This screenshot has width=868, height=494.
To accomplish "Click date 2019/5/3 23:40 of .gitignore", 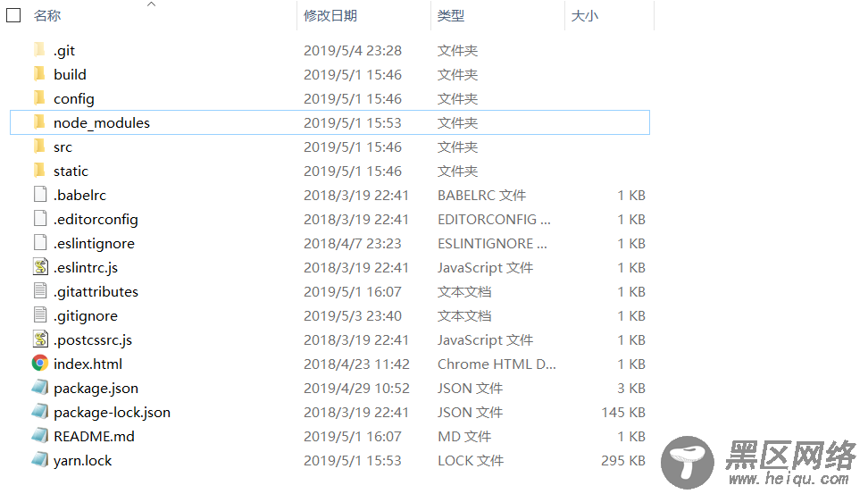I will pos(353,315).
